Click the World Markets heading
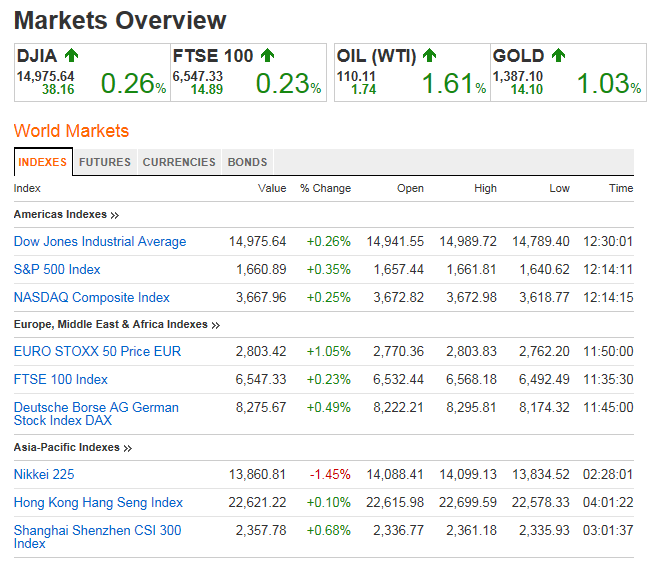The width and height of the screenshot is (651, 565). point(71,131)
